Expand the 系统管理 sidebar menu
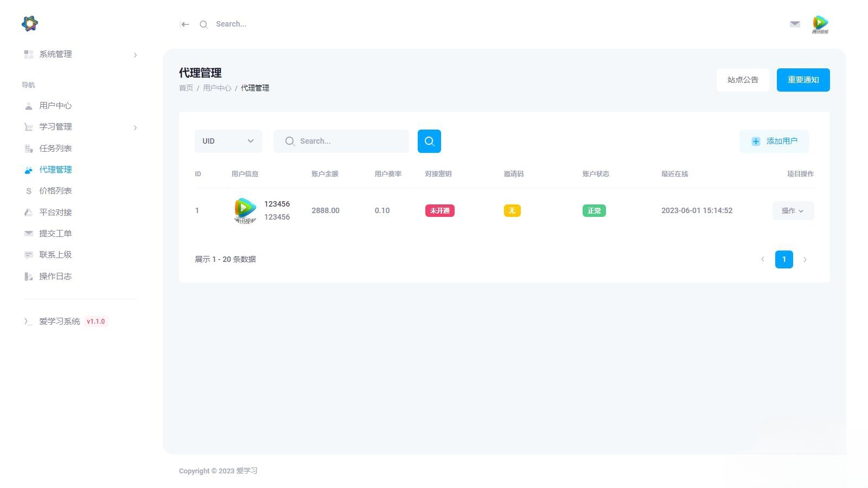The width and height of the screenshot is (868, 488). point(80,54)
